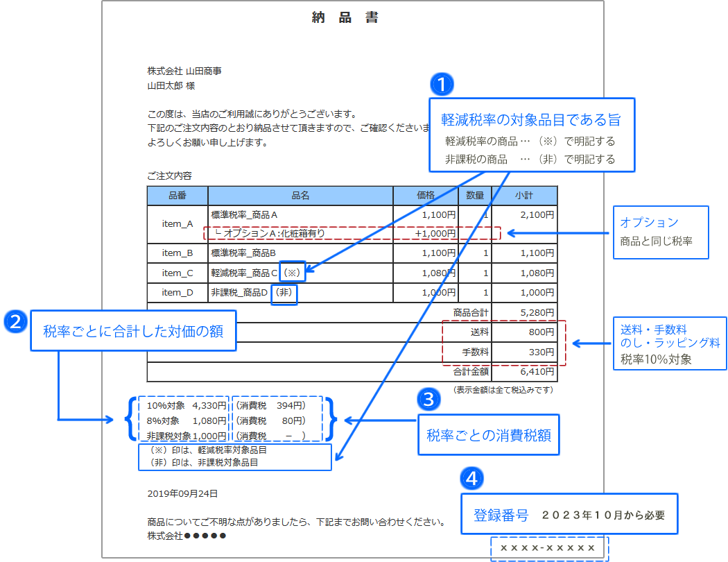Click the blue circle number 4 badge

[x=471, y=477]
